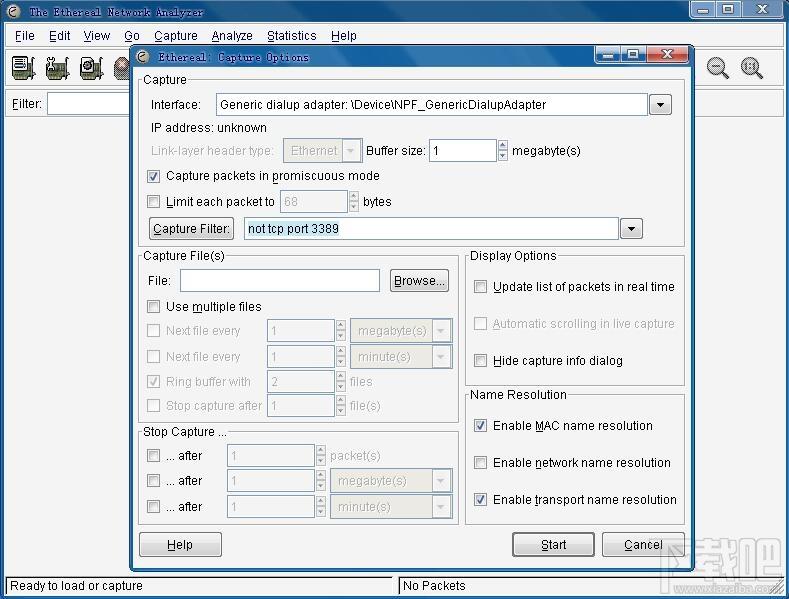Screen dimensions: 789x599
Task: Click 'IP address: unknown' text
Action: (x=209, y=127)
